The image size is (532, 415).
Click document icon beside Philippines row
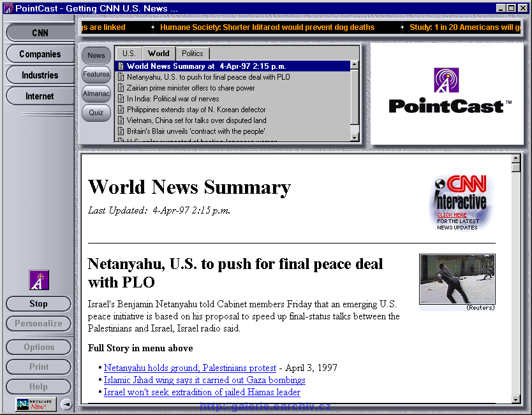[x=121, y=110]
